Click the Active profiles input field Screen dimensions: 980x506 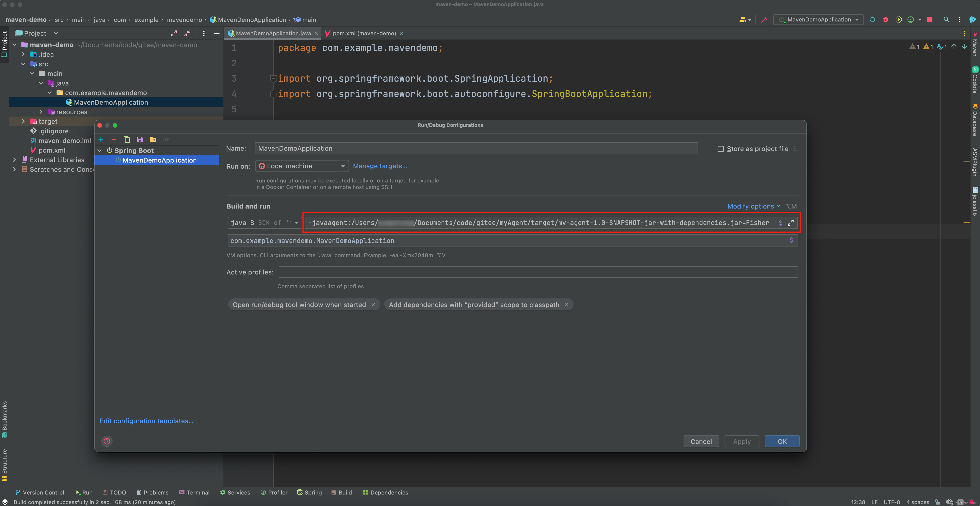coord(538,272)
